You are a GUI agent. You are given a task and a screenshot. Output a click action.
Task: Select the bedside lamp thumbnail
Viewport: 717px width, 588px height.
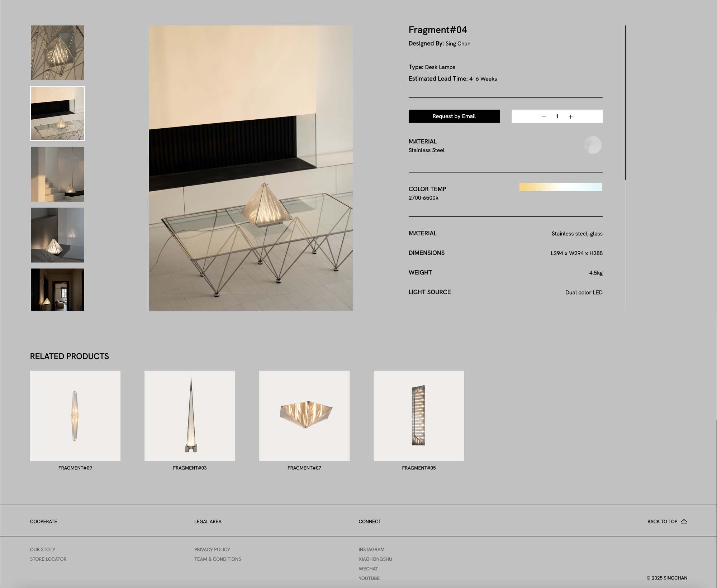point(57,235)
